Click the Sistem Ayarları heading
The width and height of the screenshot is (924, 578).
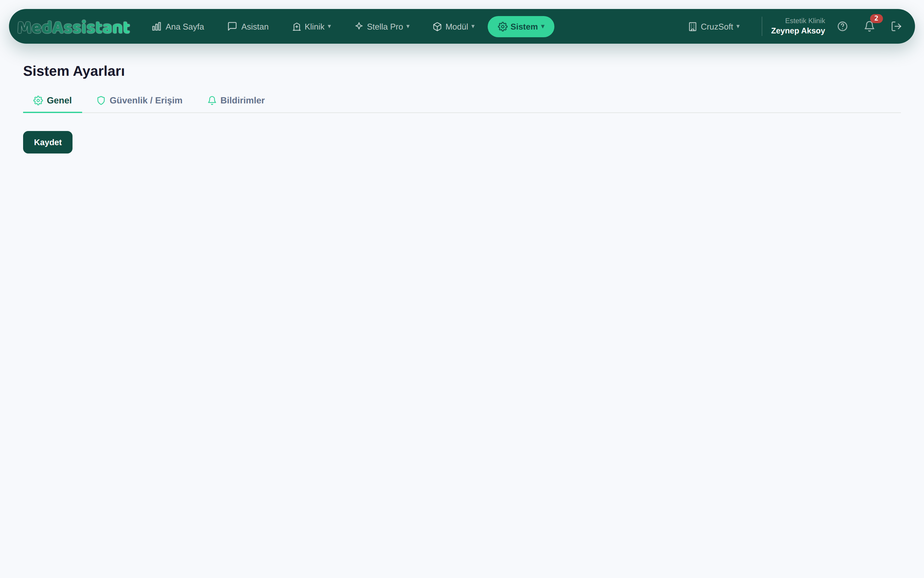tap(74, 71)
